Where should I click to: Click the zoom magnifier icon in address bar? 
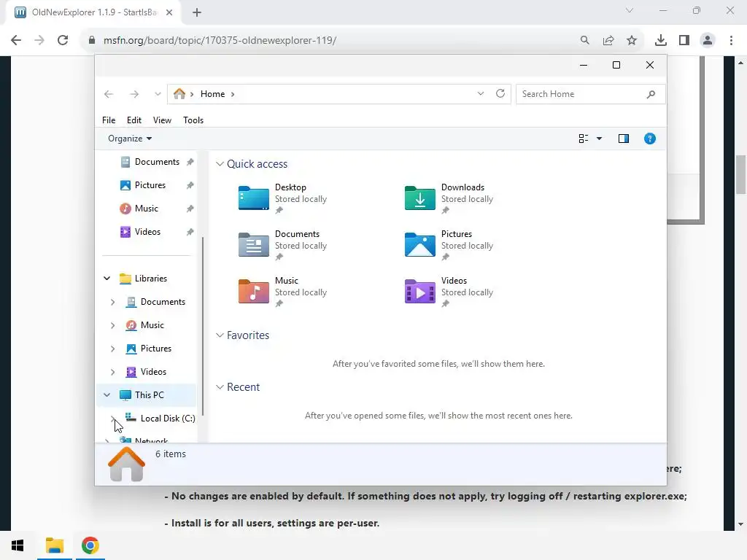584,41
